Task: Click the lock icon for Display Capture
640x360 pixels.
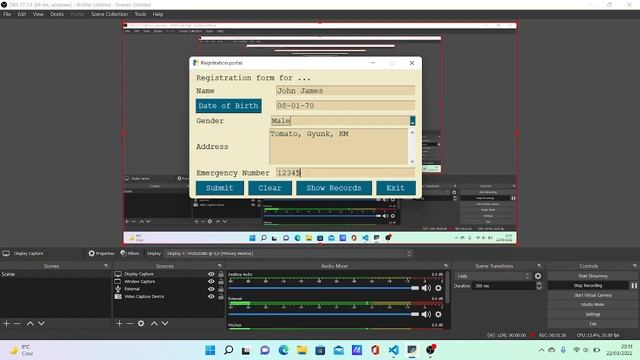Action: pos(221,274)
